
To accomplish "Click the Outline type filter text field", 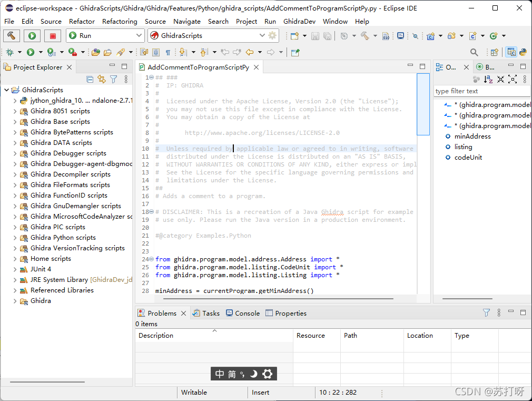I will tap(482, 91).
